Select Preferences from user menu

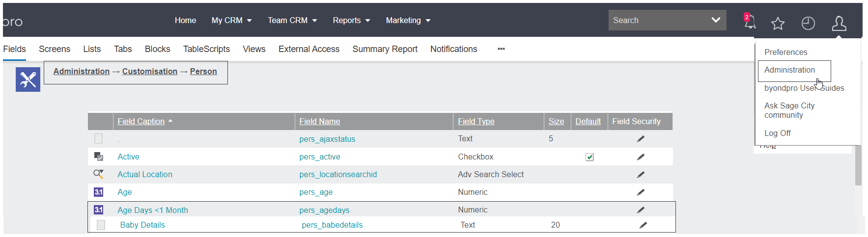(785, 52)
